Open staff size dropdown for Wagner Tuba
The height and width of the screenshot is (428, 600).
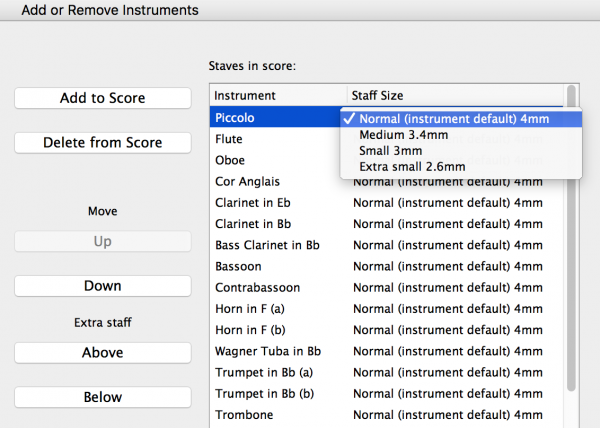point(448,351)
